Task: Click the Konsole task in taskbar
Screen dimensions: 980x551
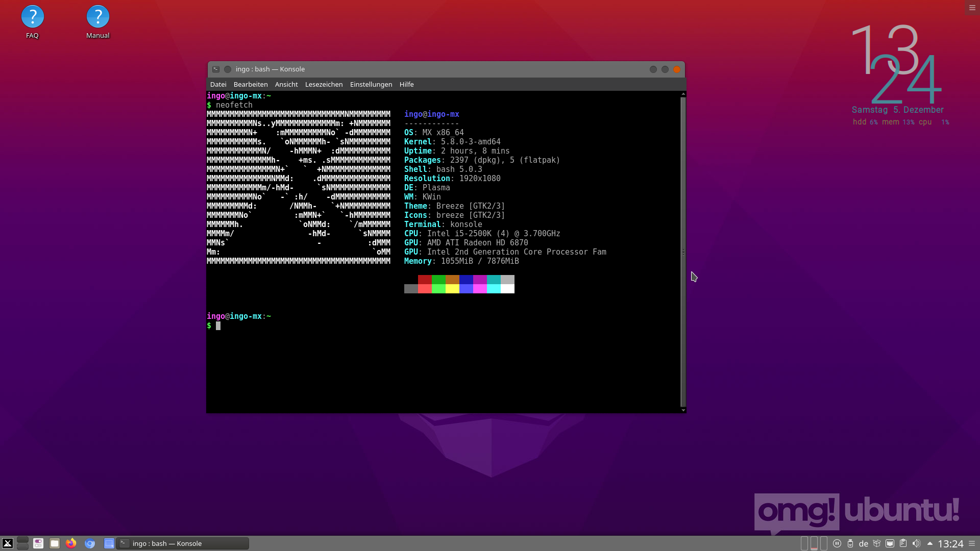Action: point(183,543)
